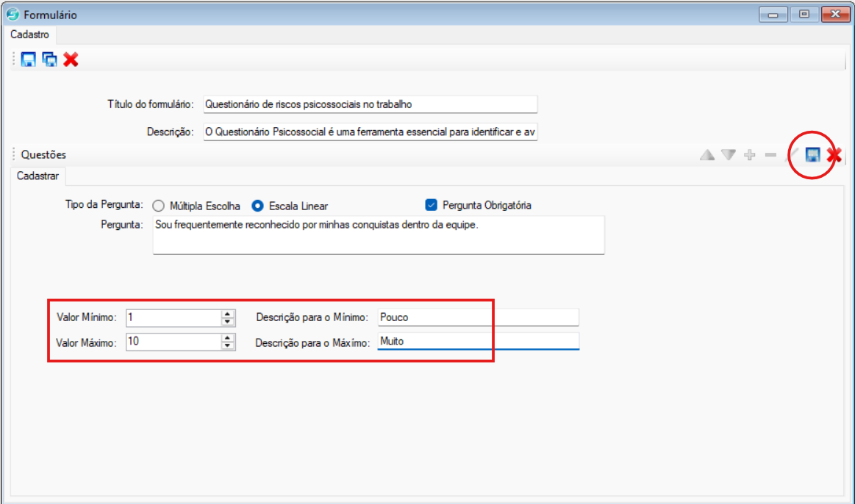Uncheck the Pergunta Obrigatória checkbox
The width and height of the screenshot is (855, 504).
[431, 205]
